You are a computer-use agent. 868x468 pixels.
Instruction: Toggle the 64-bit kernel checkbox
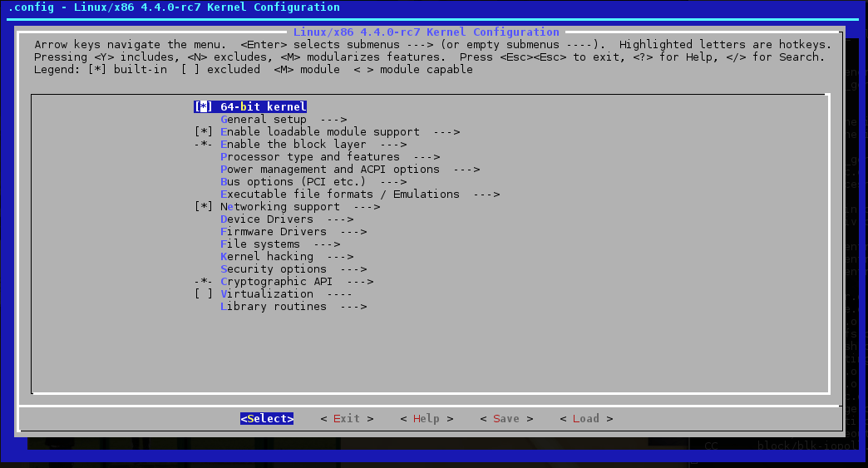click(203, 106)
